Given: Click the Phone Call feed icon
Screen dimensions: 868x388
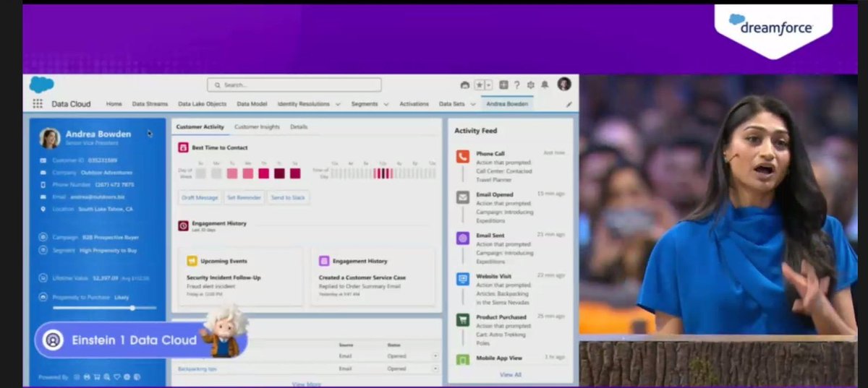Looking at the screenshot, I should point(463,156).
